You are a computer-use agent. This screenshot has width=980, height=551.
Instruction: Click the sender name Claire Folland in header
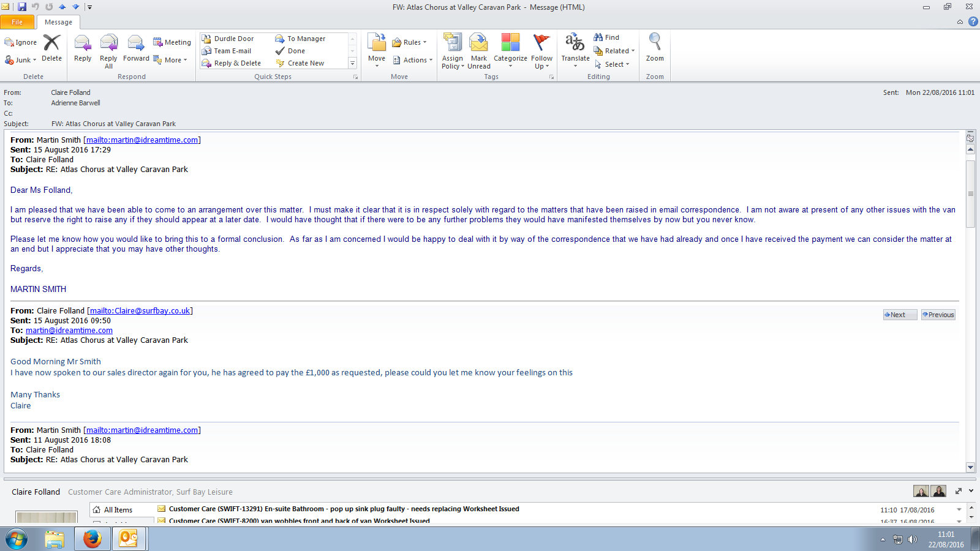(x=70, y=92)
